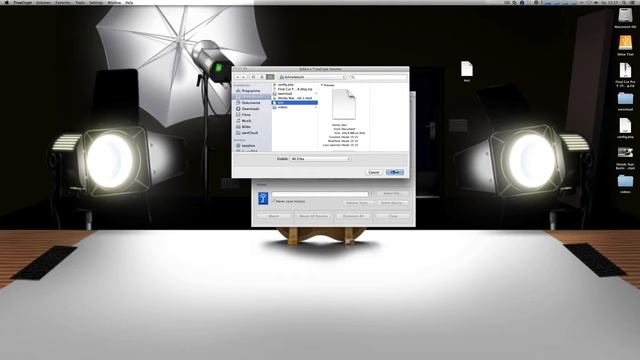Open the Schreibtisch folder path dropdown
The image size is (640, 360).
313,77
